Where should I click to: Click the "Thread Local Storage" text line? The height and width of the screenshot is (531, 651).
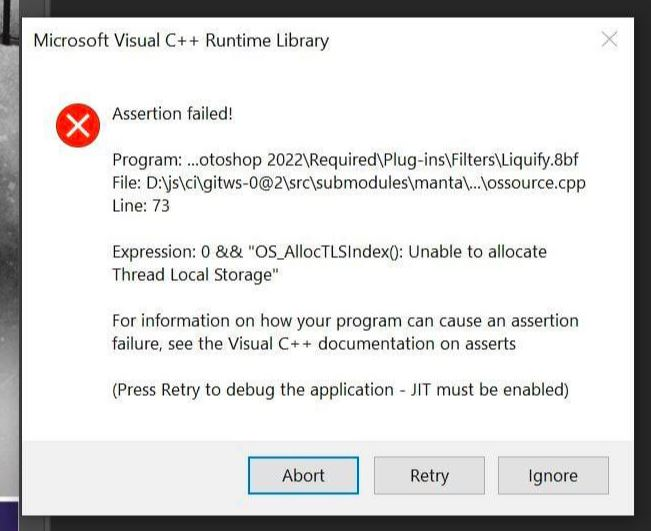[194, 275]
